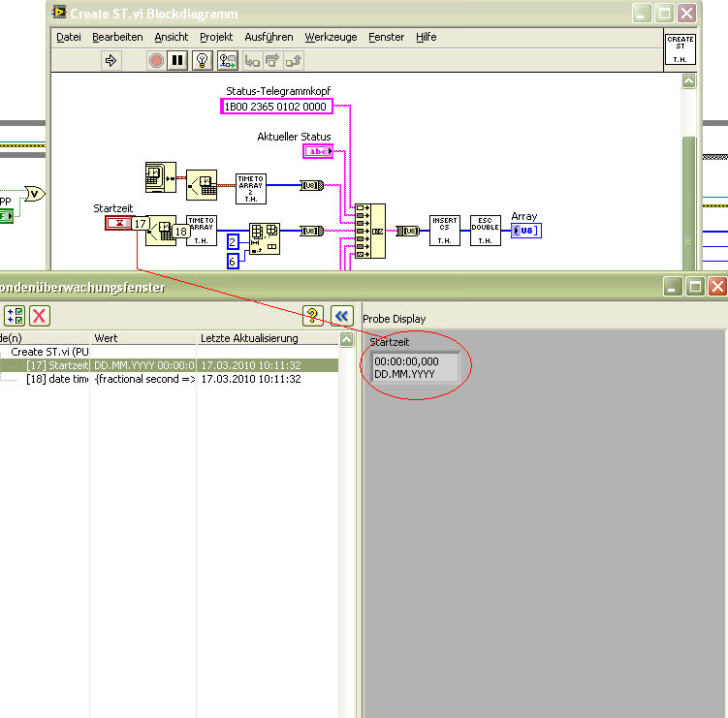Click the numeric constant 2
The image size is (728, 718).
point(233,242)
